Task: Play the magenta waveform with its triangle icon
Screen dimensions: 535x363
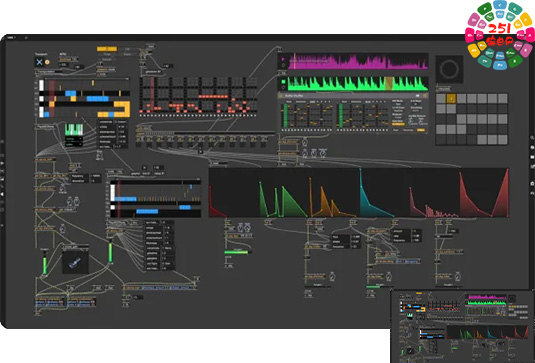Action: click(x=283, y=59)
